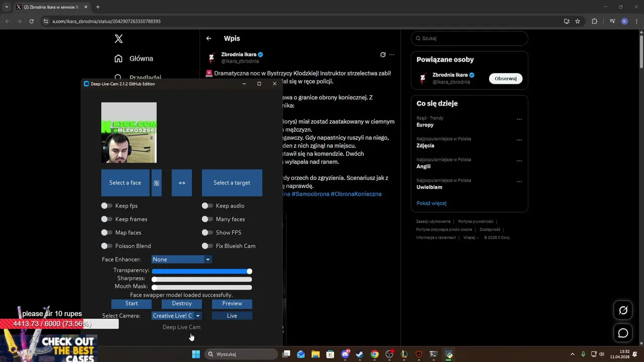Click the three dots next to Europy trend

point(519,120)
